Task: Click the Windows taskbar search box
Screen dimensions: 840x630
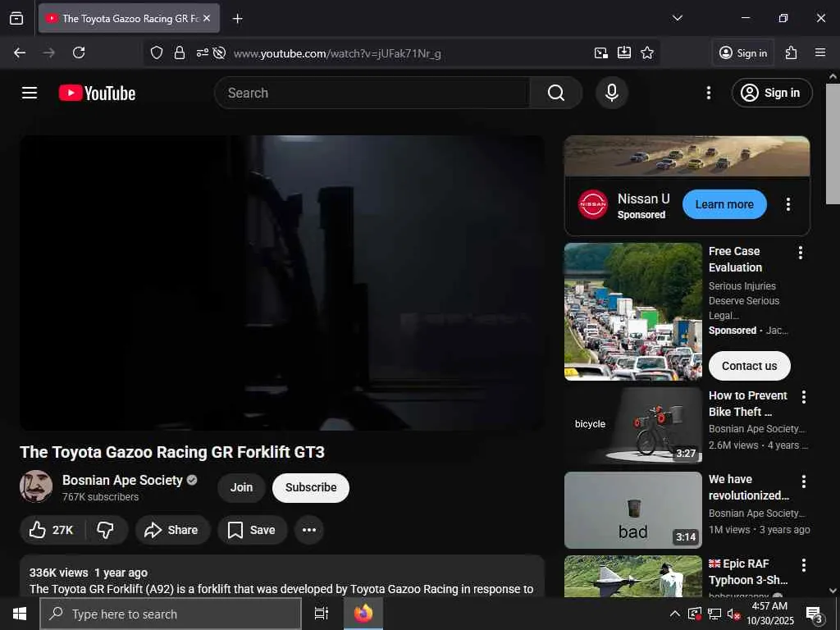Action: click(x=171, y=614)
